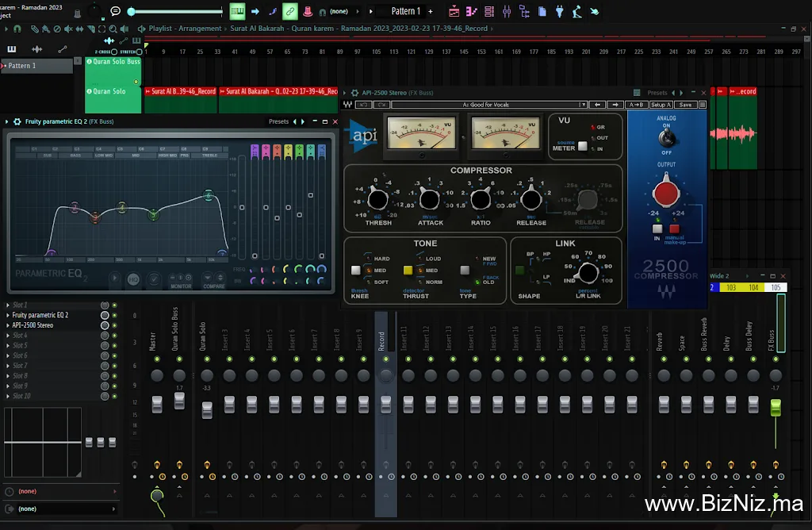Click the red OUTPUT knob on API-2500
812x530 pixels.
666,193
